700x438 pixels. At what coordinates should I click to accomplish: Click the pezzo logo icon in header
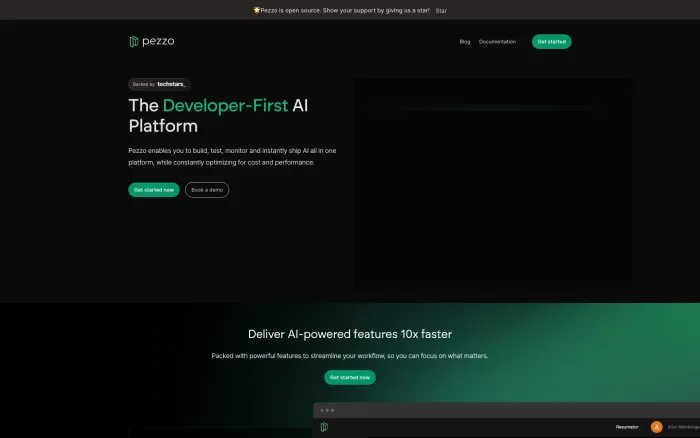pos(133,42)
